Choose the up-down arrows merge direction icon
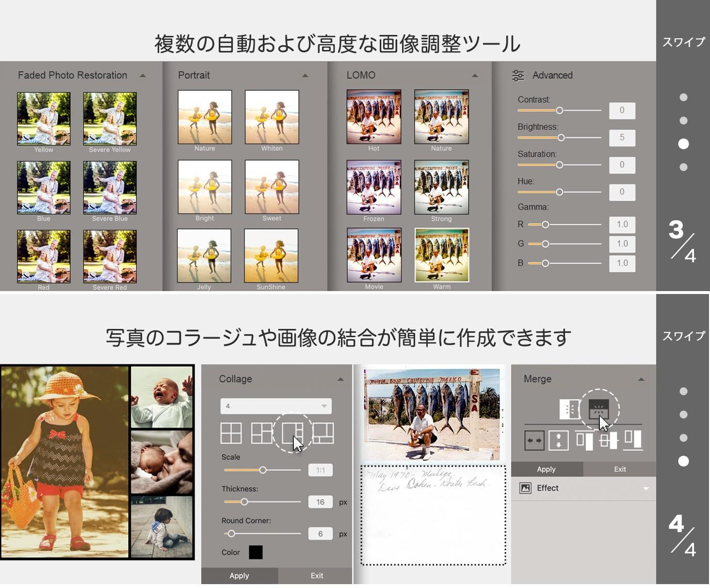This screenshot has width=710, height=588. pyautogui.click(x=558, y=441)
